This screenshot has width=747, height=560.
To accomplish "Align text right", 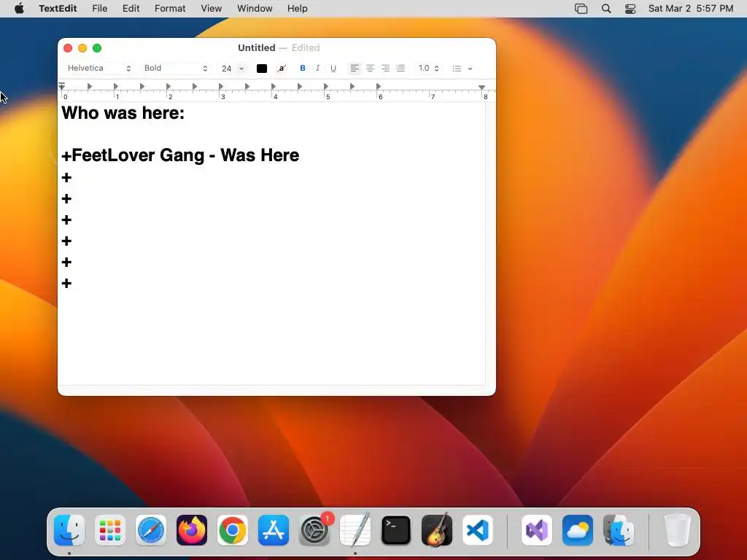I will (385, 69).
